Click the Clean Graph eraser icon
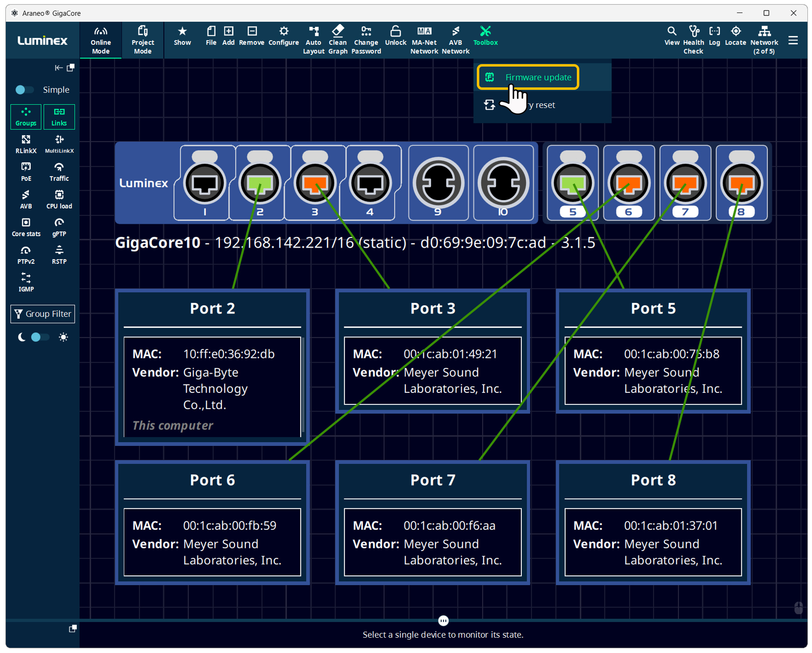 [x=338, y=40]
